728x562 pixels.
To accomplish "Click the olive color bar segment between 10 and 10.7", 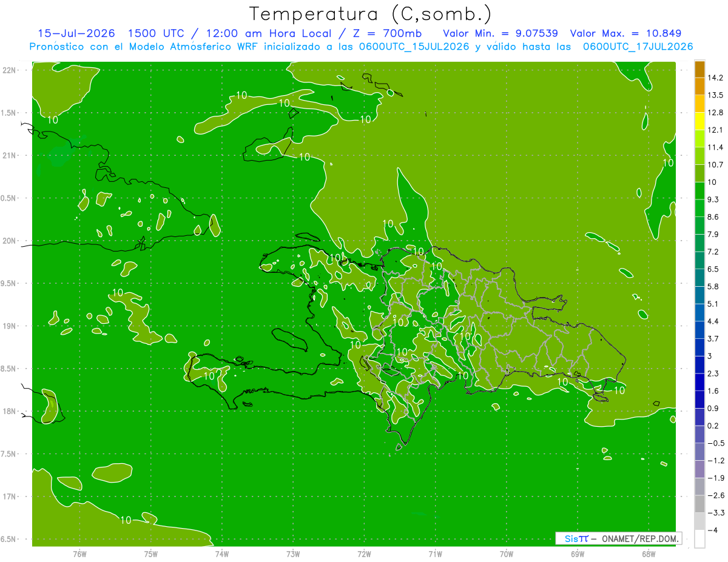I will tap(699, 173).
